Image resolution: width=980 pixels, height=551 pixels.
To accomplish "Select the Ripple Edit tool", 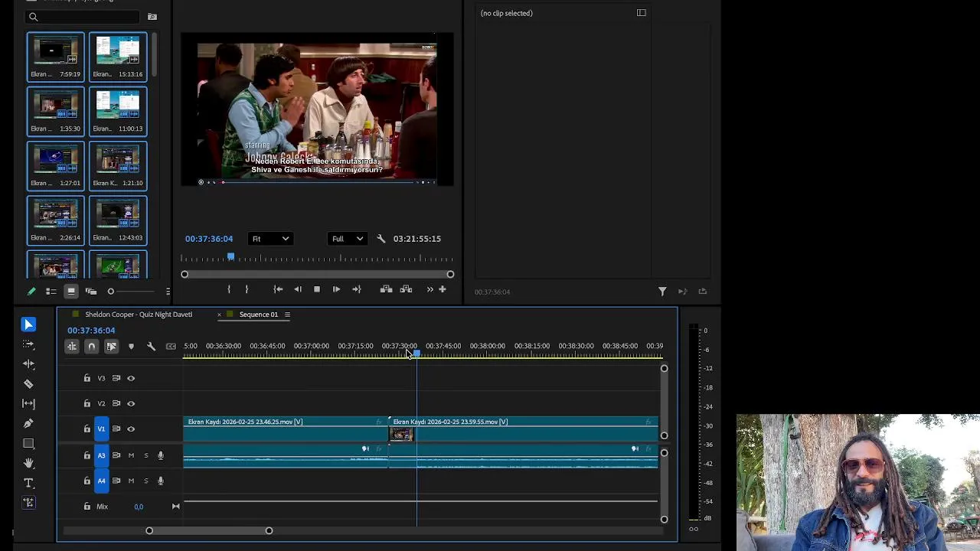I will 28,364.
